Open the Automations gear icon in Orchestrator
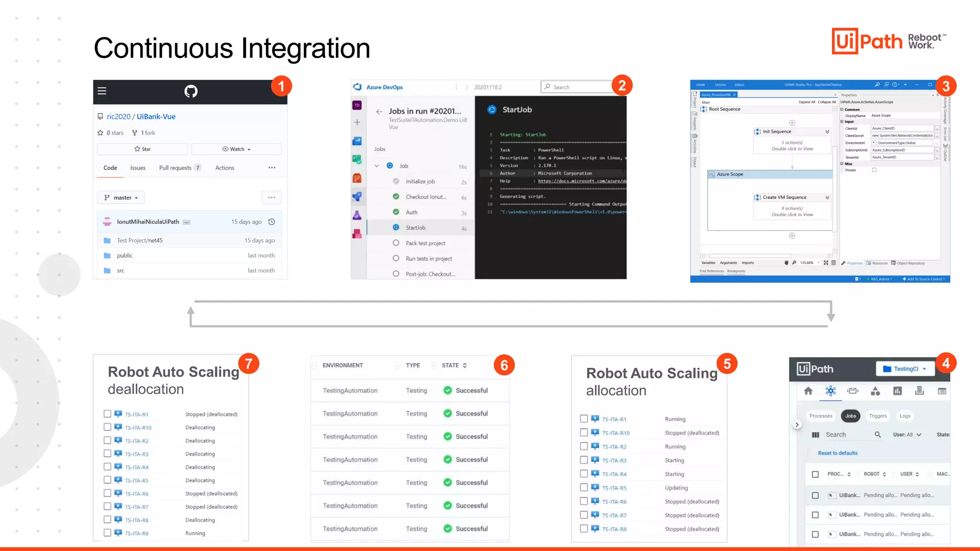This screenshot has height=551, width=980. pos(831,391)
